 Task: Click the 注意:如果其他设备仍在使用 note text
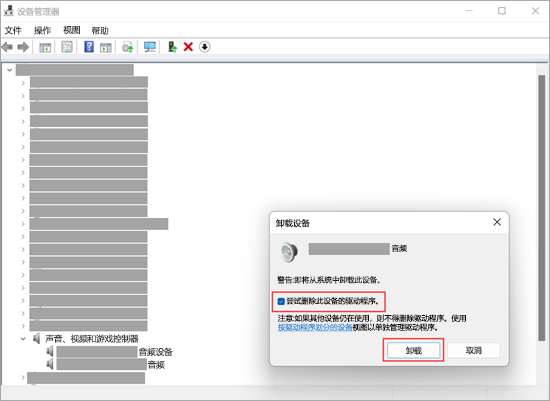tap(372, 323)
